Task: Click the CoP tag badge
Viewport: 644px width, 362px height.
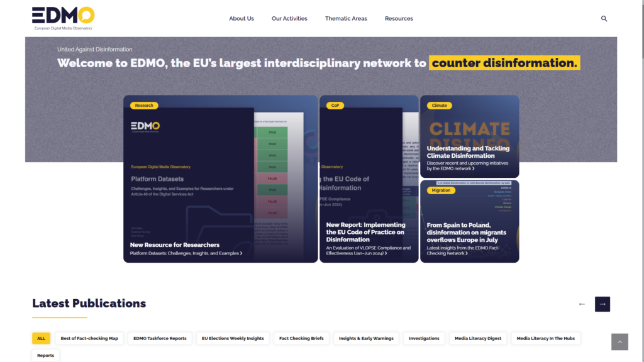Action: coord(335,106)
